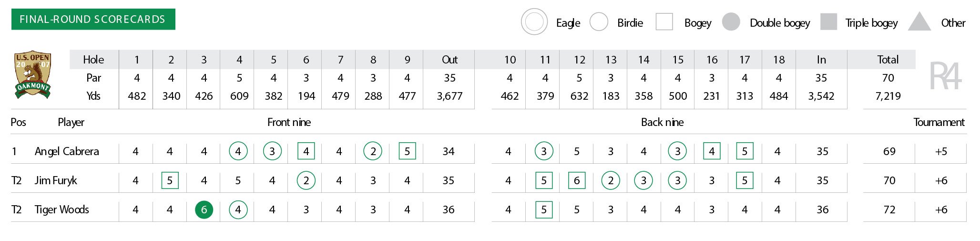
Task: Click the Other triangle legend icon
Action: pos(919,22)
